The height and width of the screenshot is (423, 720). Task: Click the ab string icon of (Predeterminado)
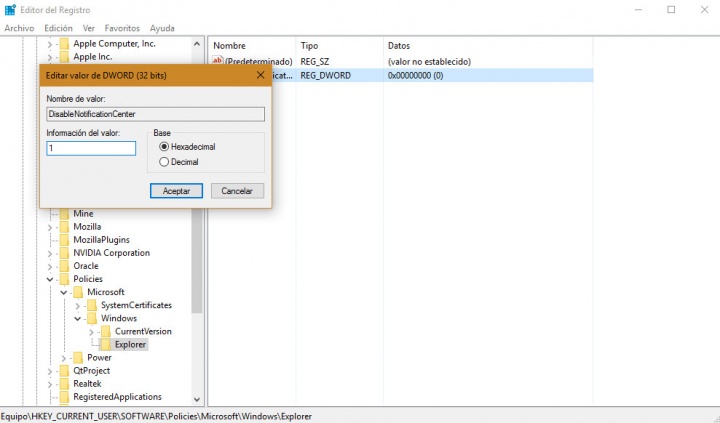click(x=218, y=61)
